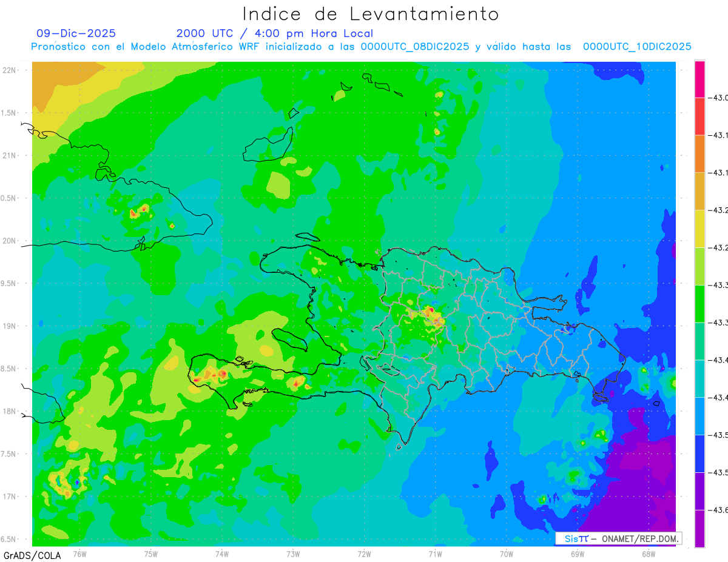Pick the magenta swatch at top of color bar
The height and width of the screenshot is (562, 728).
click(x=699, y=79)
